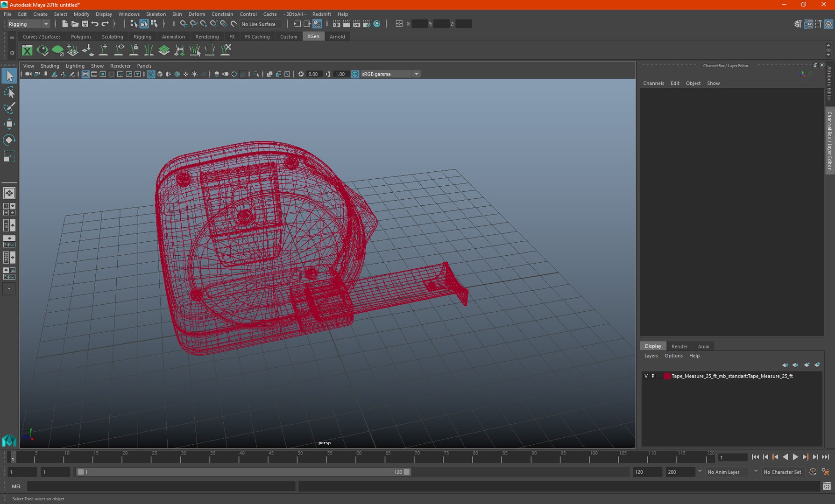Pick the Rotate tool in toolbox
Viewport: 835px width, 504px height.
[9, 140]
